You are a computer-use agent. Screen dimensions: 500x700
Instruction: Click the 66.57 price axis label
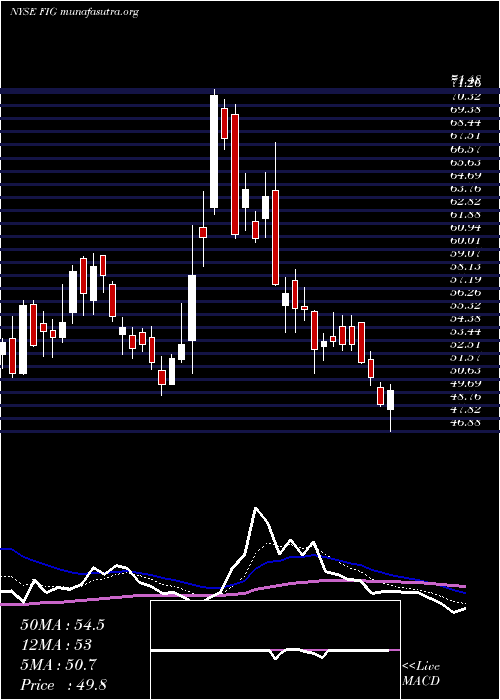(466, 148)
